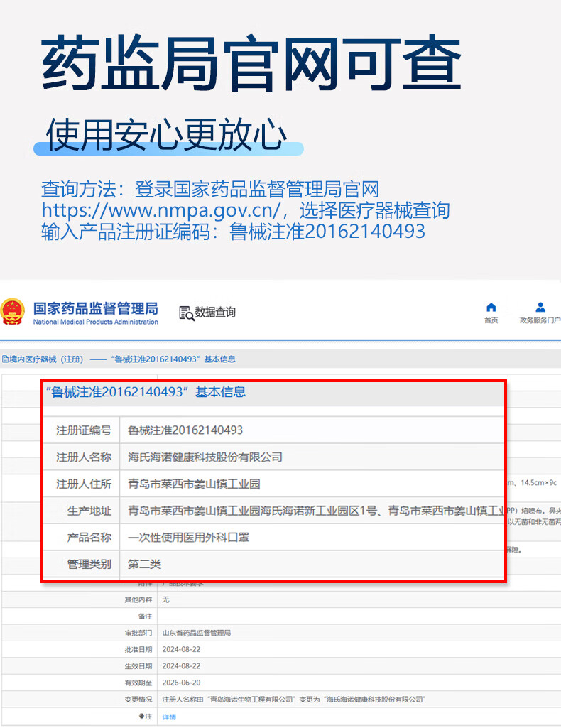Click the 注册人住所 address 青岛市莱西市姜山镇工业园
This screenshot has width=561, height=728.
(194, 484)
